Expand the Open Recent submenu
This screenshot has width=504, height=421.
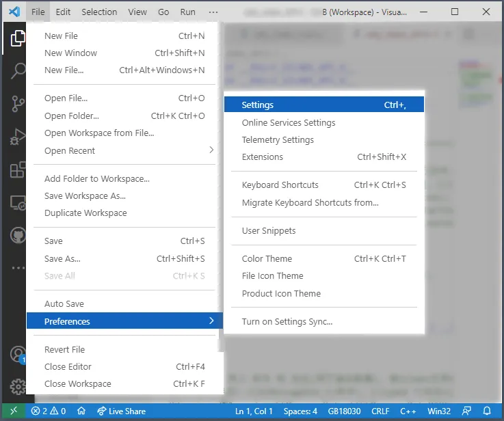[124, 150]
